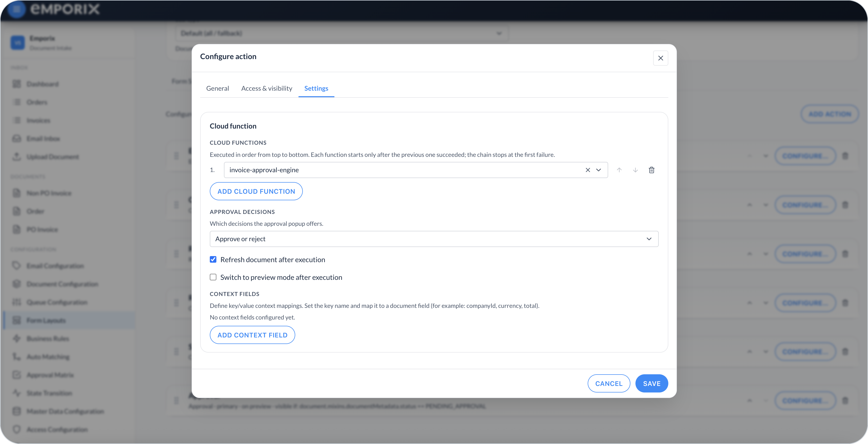The width and height of the screenshot is (868, 444).
Task: Uncheck Refresh document after execution
Action: (213, 259)
